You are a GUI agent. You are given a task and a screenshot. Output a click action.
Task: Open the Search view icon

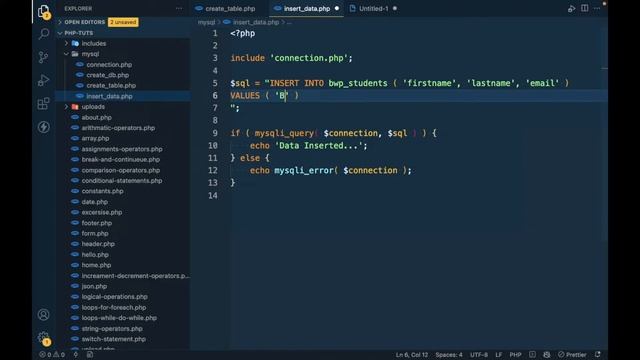(x=44, y=34)
